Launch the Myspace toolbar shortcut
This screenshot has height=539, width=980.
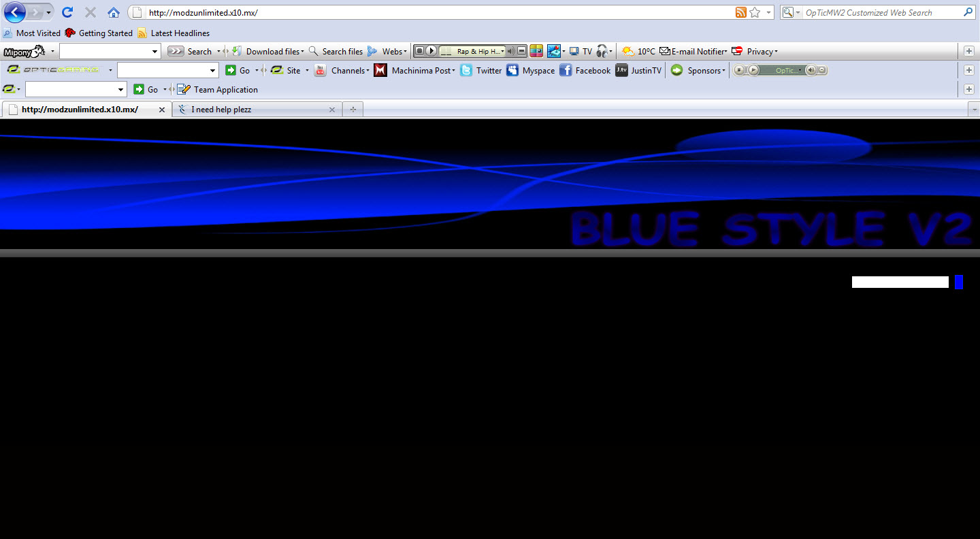[530, 70]
